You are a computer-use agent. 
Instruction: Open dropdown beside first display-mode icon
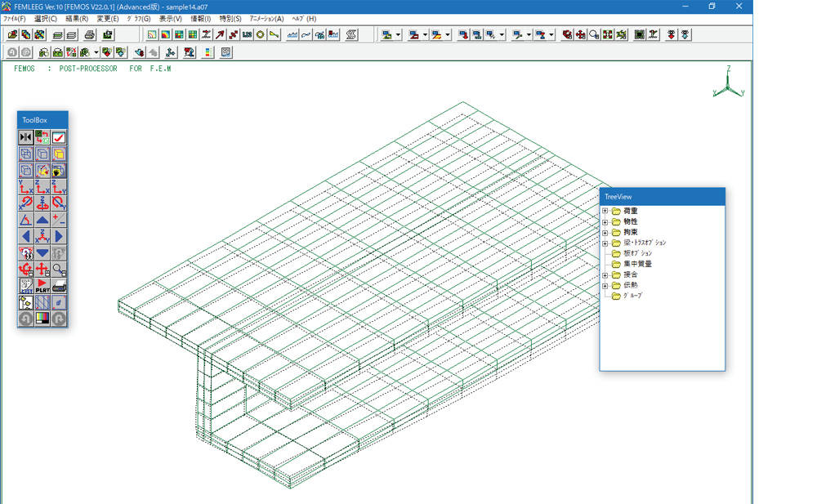pos(398,35)
